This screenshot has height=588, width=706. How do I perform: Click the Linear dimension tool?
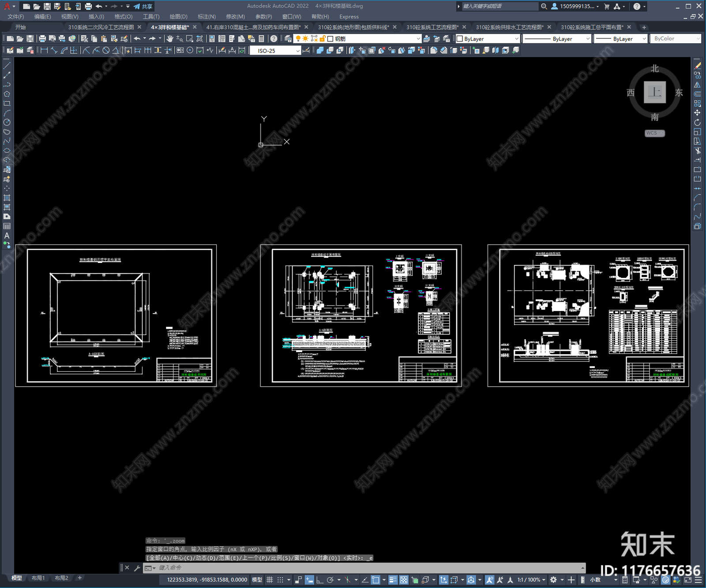44,50
